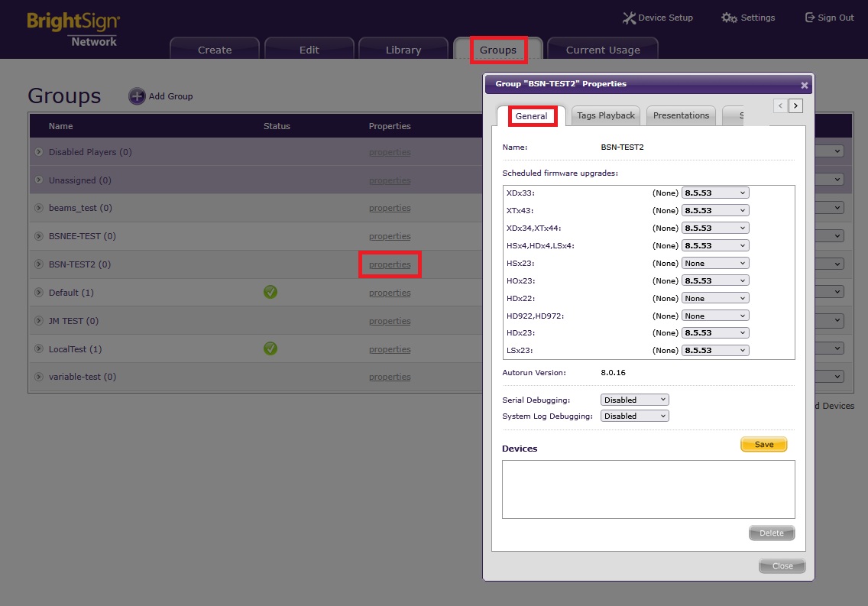Open properties link for JM TEST

(x=390, y=321)
